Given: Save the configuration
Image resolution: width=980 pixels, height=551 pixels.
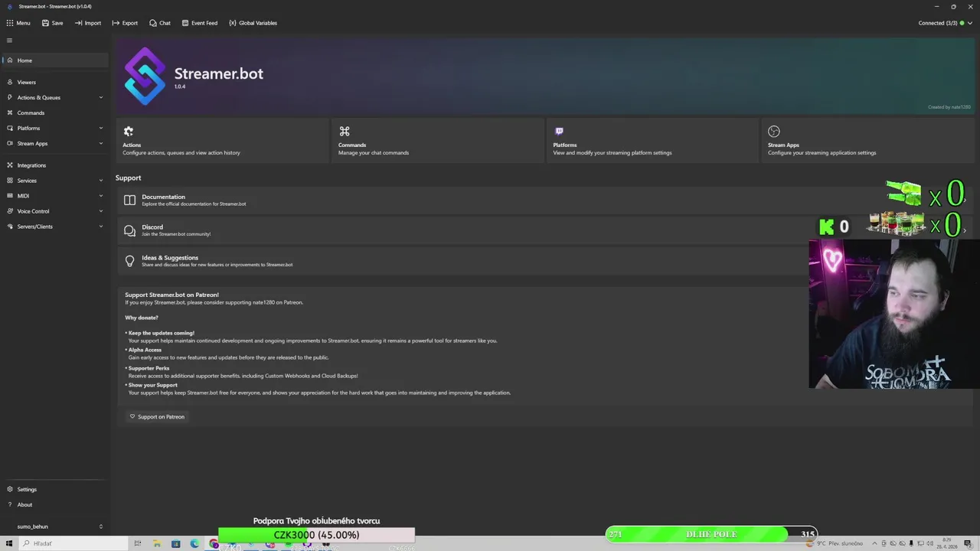Looking at the screenshot, I should pos(53,23).
